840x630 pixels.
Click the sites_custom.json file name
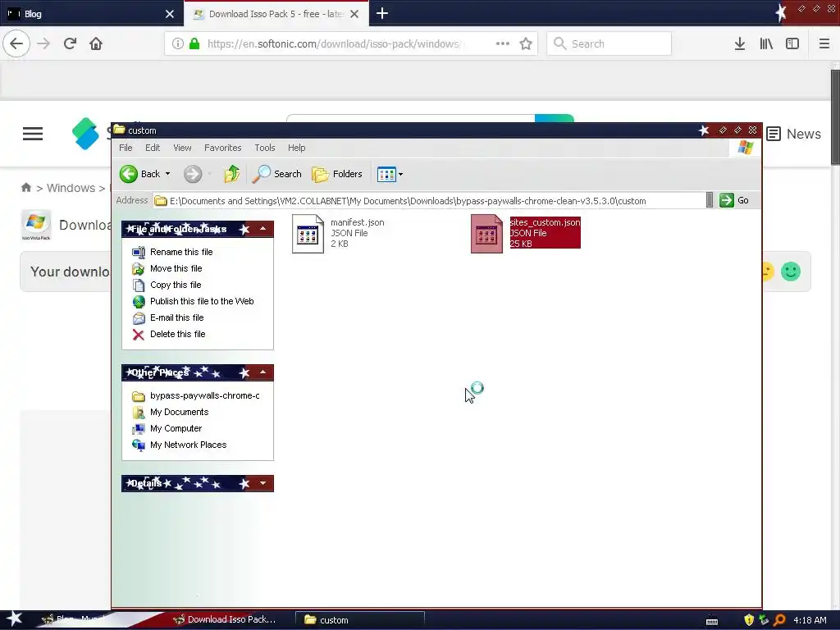pos(545,222)
